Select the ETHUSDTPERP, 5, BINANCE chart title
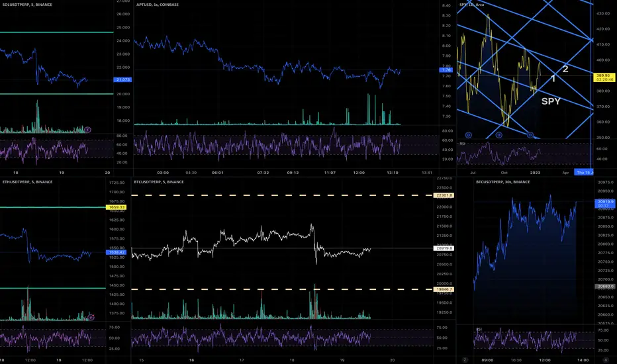Screen dimensions: 617x364 [27, 182]
